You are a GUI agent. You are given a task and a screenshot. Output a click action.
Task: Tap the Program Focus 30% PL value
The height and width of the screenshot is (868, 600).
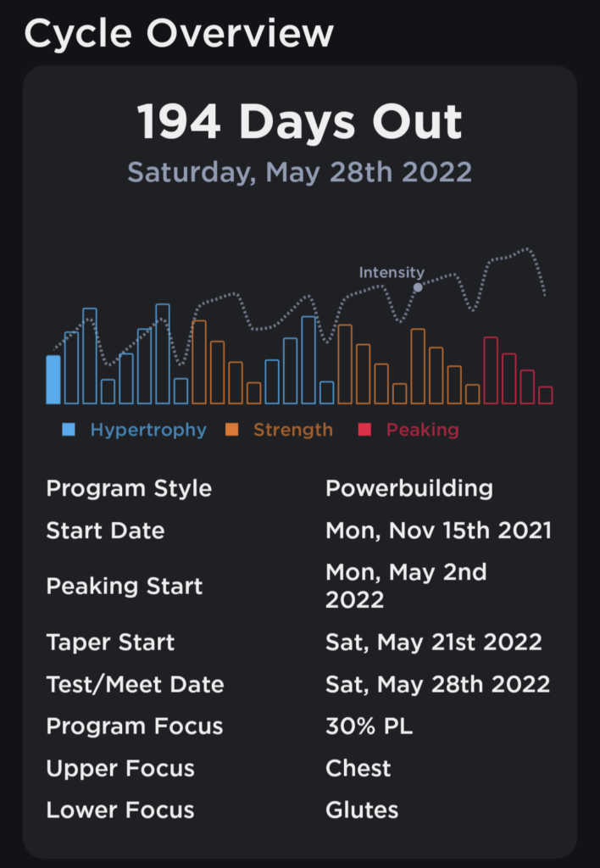click(369, 726)
